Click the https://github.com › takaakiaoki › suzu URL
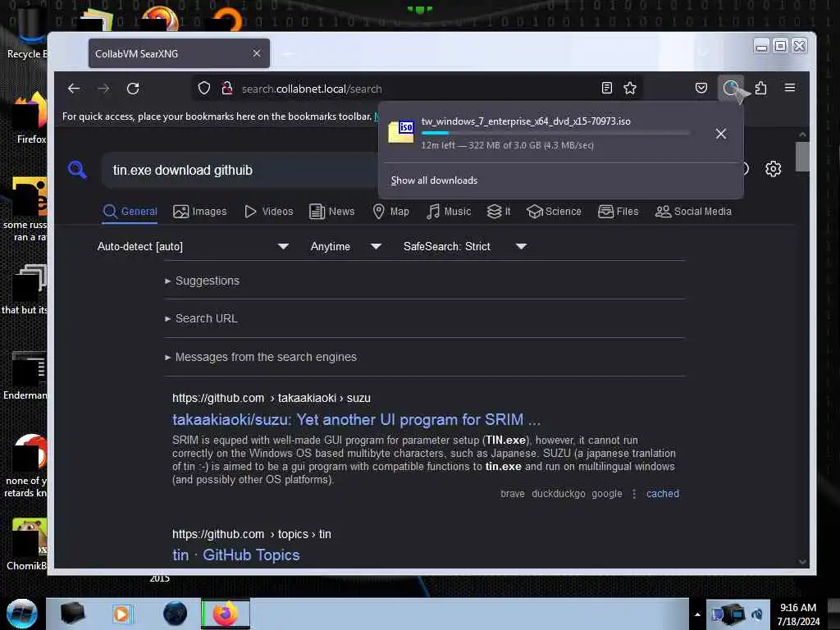 271,398
